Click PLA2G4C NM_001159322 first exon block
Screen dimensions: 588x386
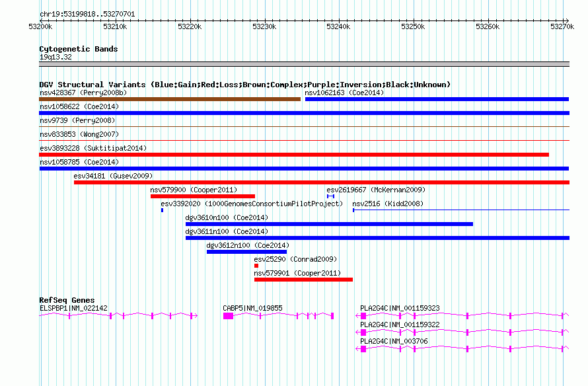click(363, 332)
